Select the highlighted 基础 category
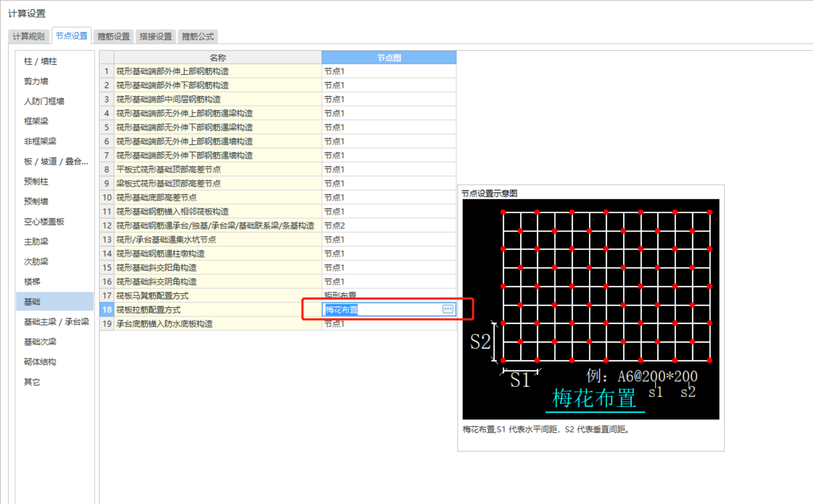 pos(55,301)
